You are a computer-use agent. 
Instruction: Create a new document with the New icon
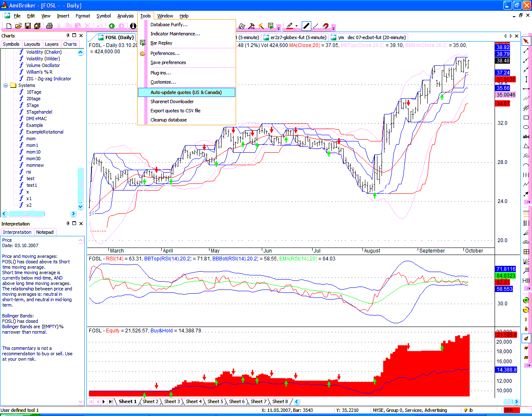(x=9, y=26)
